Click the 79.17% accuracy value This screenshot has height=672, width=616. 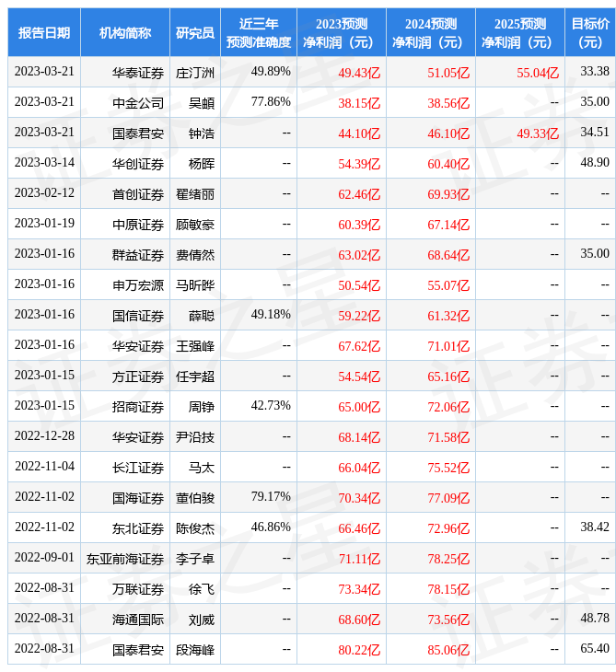pyautogui.click(x=271, y=497)
